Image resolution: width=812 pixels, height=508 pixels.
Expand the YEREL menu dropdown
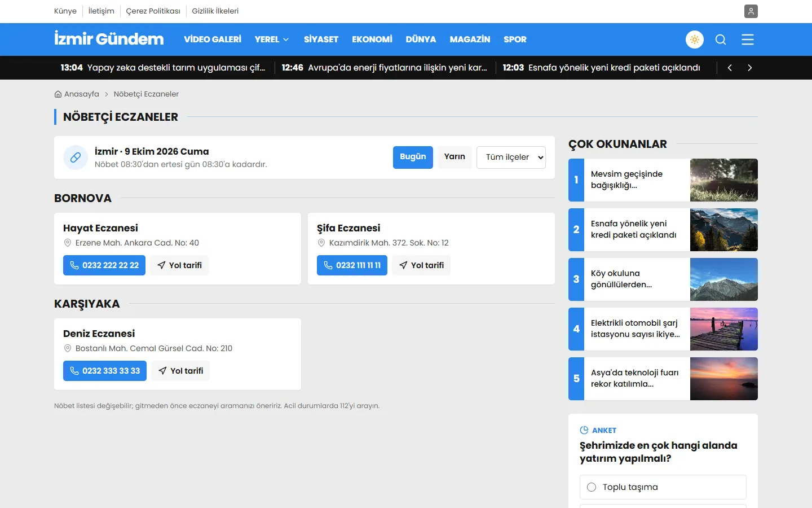pos(272,40)
